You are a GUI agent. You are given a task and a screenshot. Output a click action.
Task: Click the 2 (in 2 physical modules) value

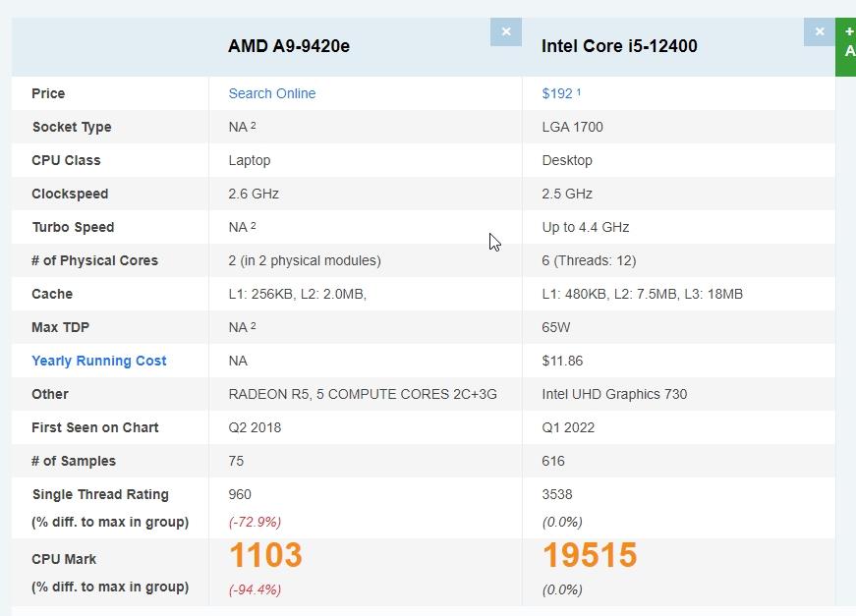coord(305,260)
